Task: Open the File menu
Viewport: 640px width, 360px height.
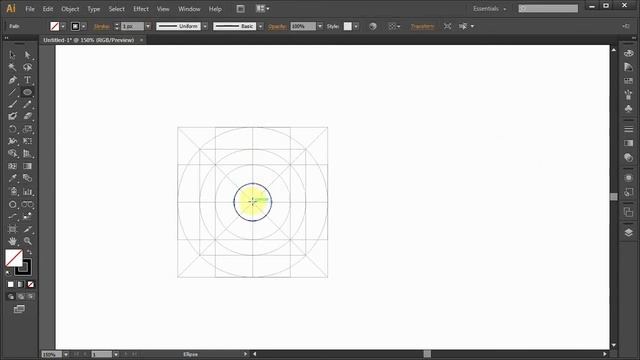Action: pos(30,9)
